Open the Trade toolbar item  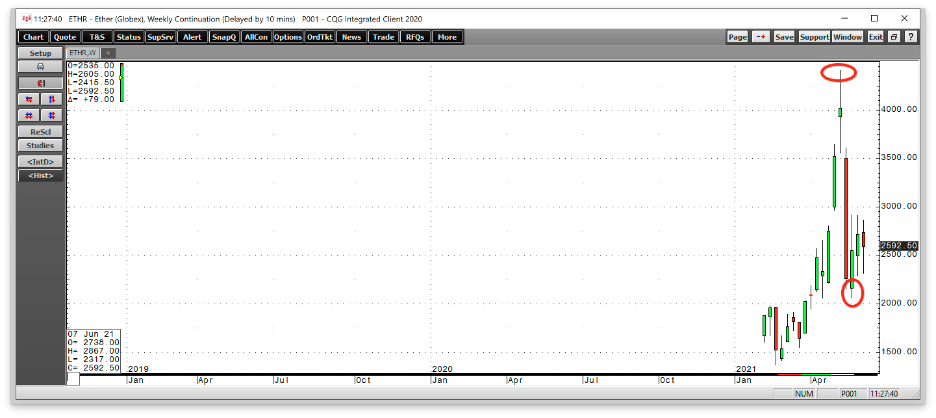(x=383, y=37)
